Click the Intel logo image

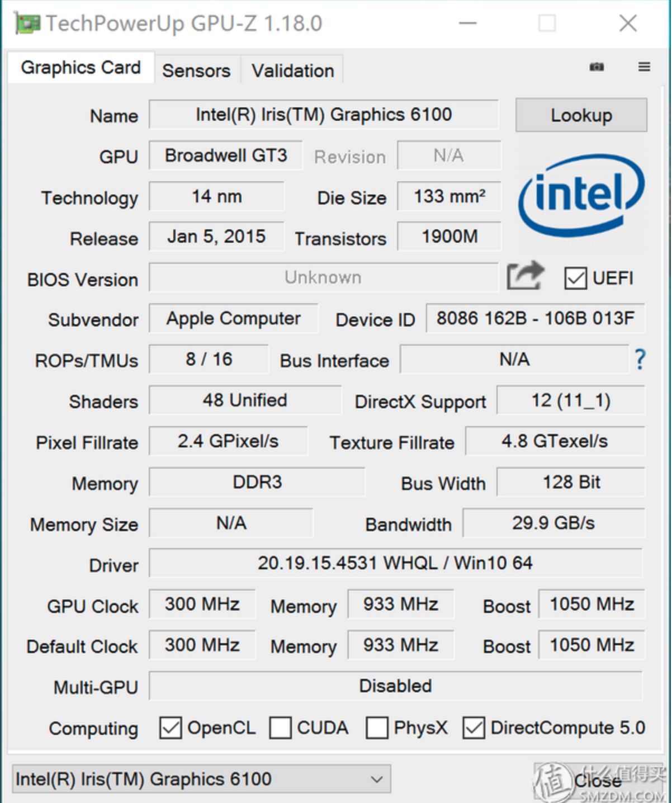pyautogui.click(x=581, y=196)
